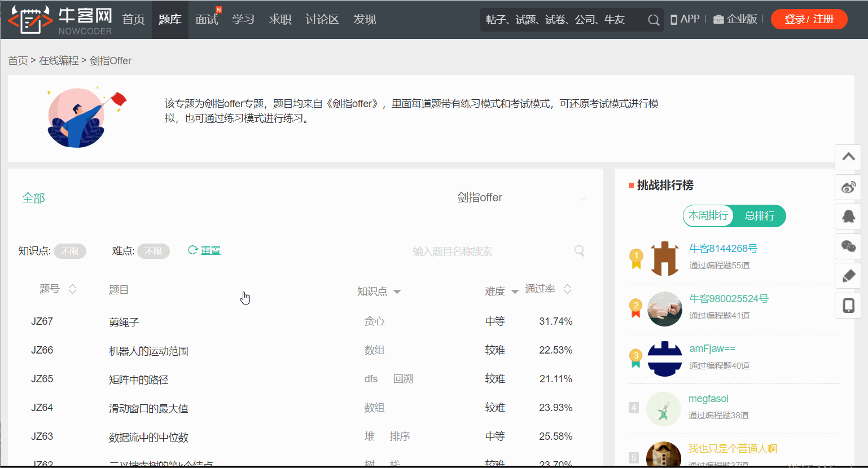868x468 pixels.
Task: Click the problem search magnifier icon
Action: tap(579, 251)
